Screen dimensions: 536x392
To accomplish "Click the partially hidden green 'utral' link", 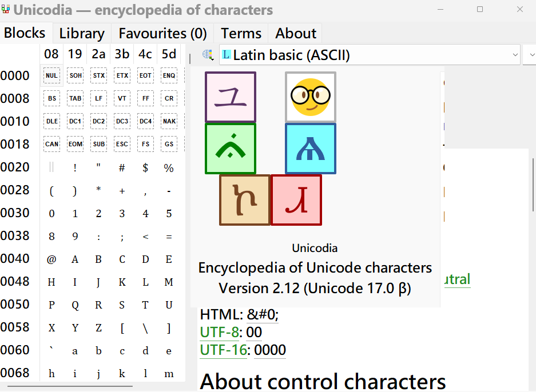I will click(x=457, y=279).
